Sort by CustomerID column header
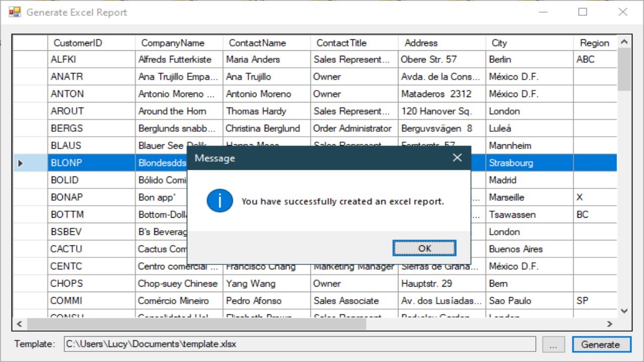Image resolution: width=644 pixels, height=362 pixels. pyautogui.click(x=91, y=43)
